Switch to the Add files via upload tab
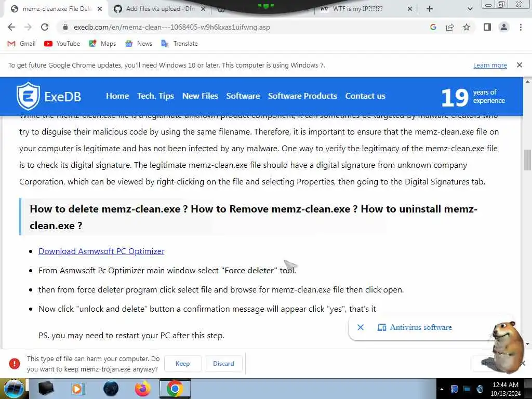The width and height of the screenshot is (532, 399). [x=159, y=9]
